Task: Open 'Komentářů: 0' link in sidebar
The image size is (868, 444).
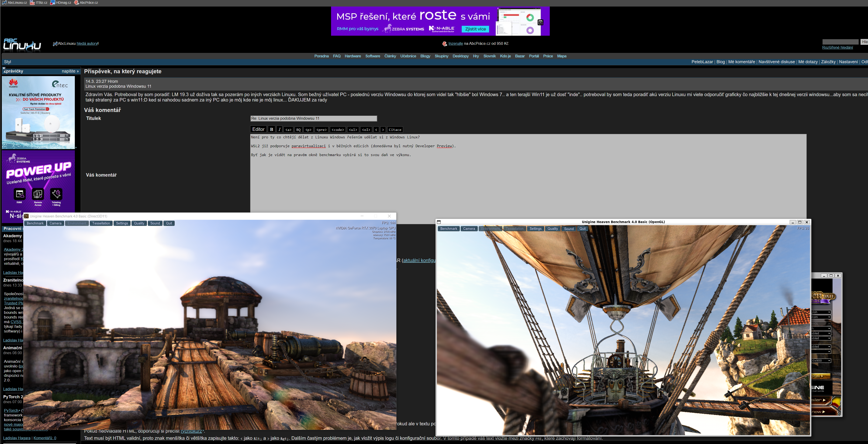Action: tap(45, 438)
